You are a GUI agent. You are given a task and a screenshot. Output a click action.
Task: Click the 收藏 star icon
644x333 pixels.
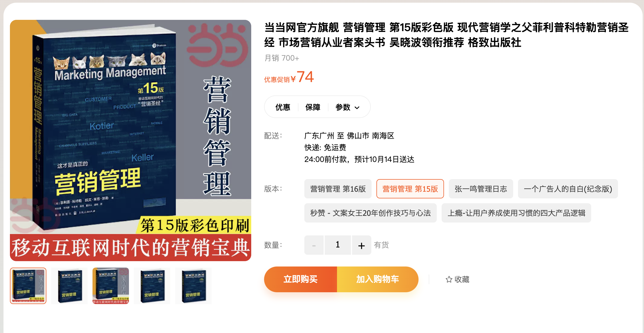point(449,279)
